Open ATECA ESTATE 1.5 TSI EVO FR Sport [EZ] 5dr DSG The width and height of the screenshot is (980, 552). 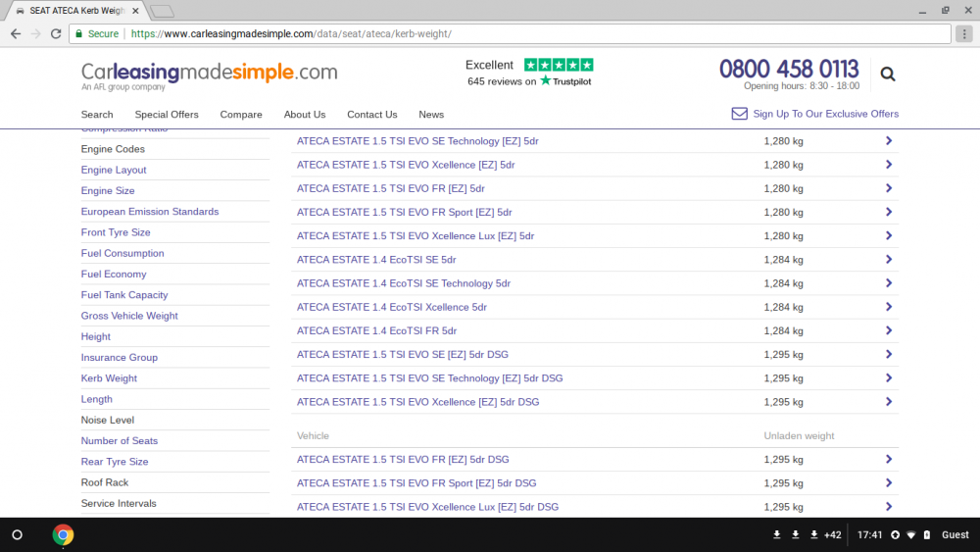tap(416, 483)
